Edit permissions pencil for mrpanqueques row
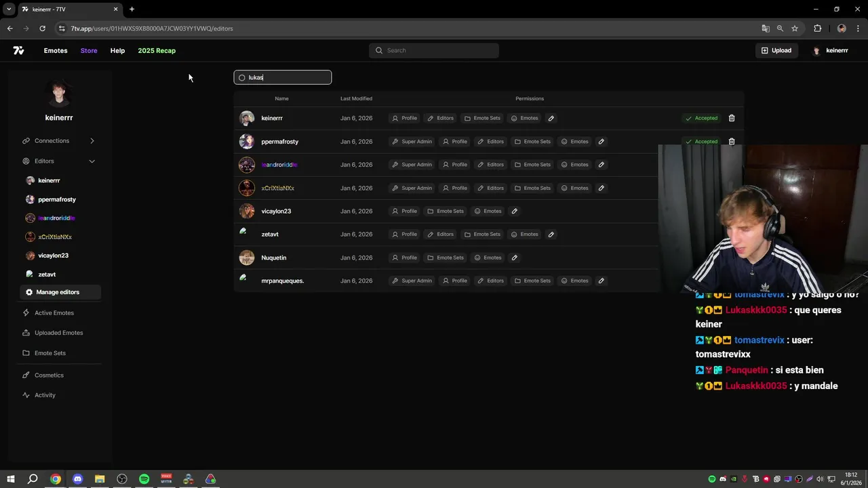The width and height of the screenshot is (868, 488). pyautogui.click(x=601, y=281)
